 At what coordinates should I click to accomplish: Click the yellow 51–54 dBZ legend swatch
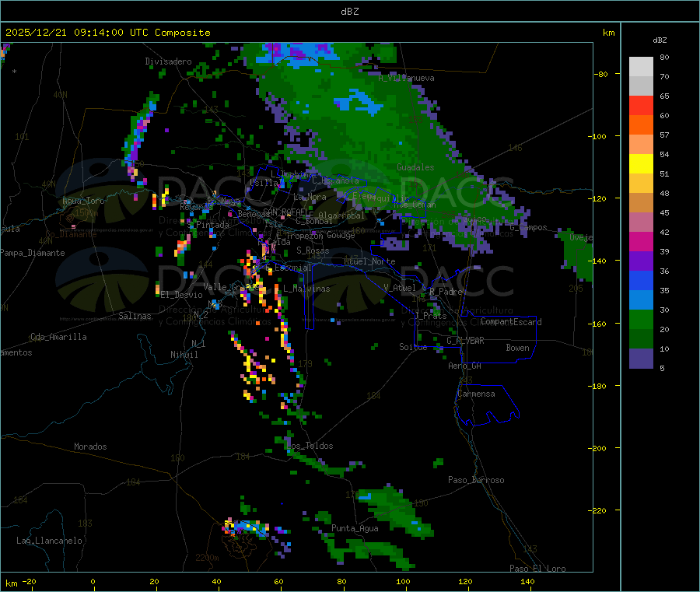[641, 164]
